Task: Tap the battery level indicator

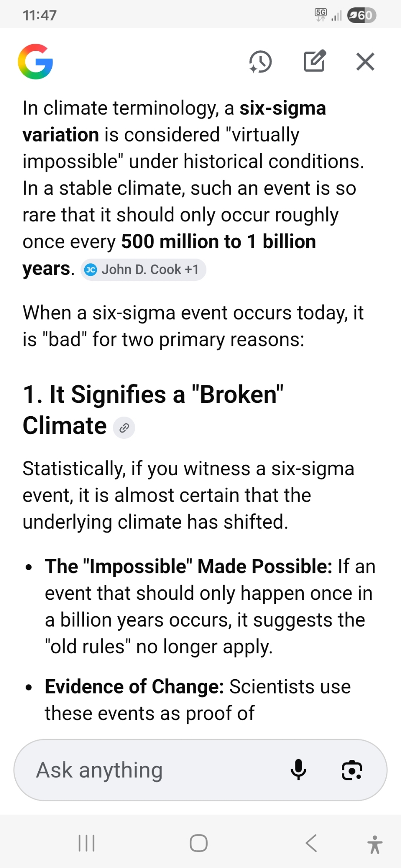Action: point(361,16)
